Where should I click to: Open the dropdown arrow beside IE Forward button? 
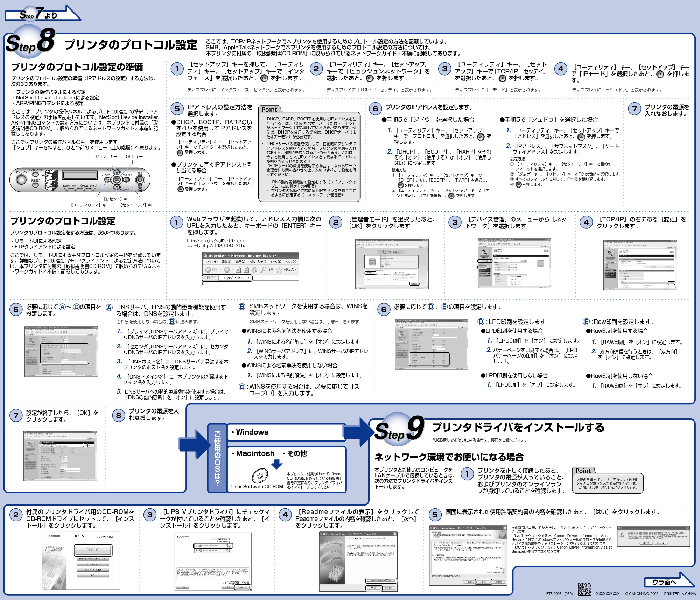(233, 270)
